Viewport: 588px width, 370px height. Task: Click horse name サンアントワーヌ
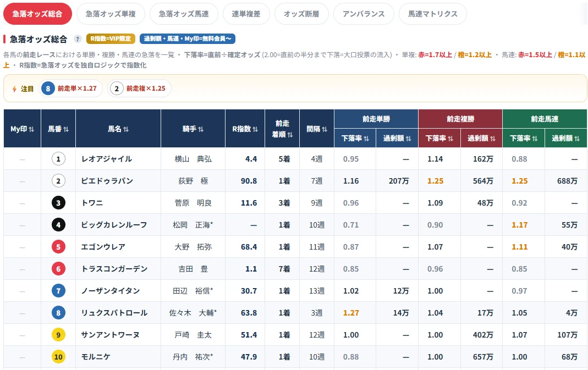pyautogui.click(x=110, y=335)
